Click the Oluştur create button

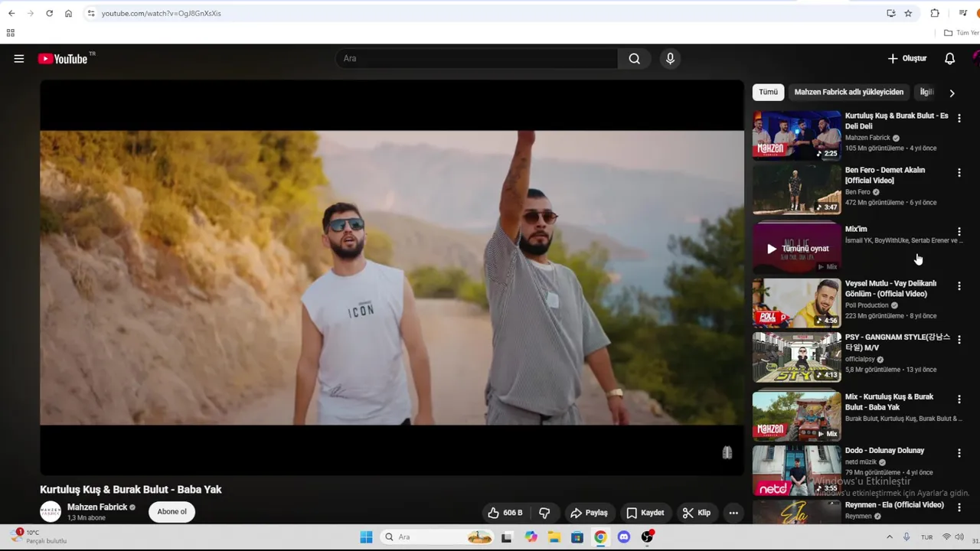(907, 59)
